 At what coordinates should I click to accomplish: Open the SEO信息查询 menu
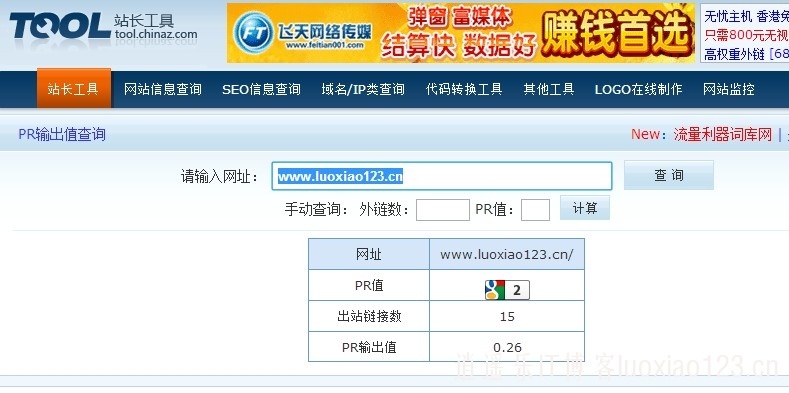click(x=261, y=90)
